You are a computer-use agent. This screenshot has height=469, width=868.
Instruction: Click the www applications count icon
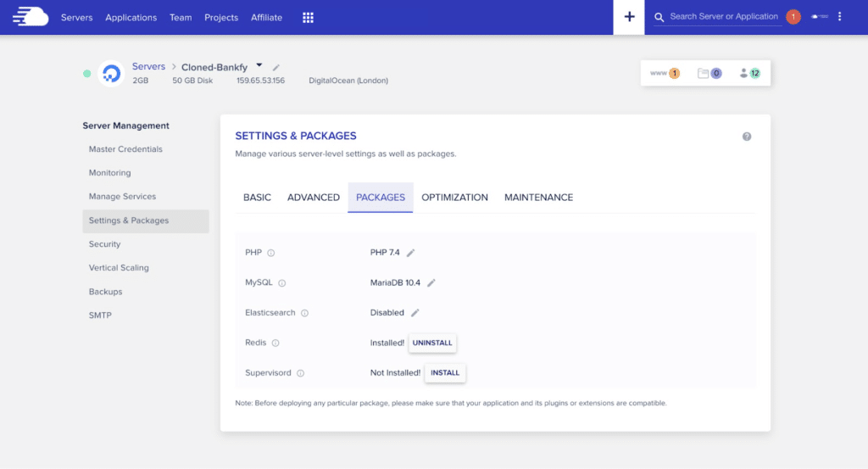coord(665,74)
